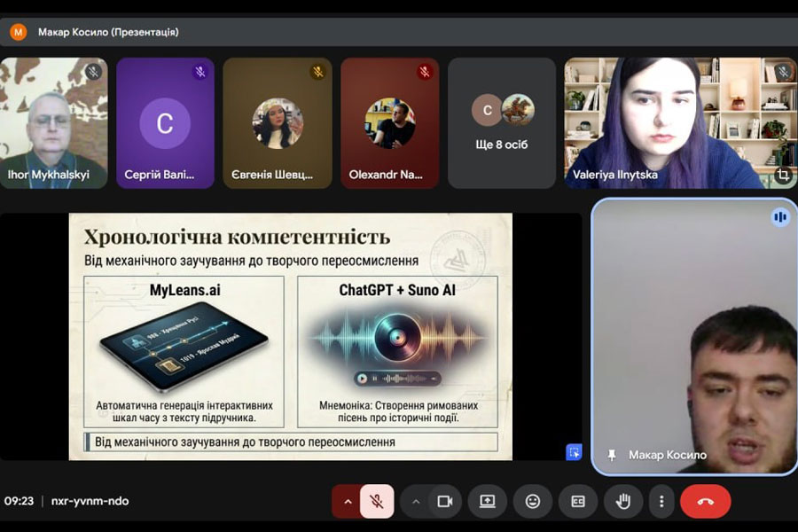Click text Мнемоніка: Створення римованих пісень
Screen dimensions: 798x532
[x=398, y=411]
